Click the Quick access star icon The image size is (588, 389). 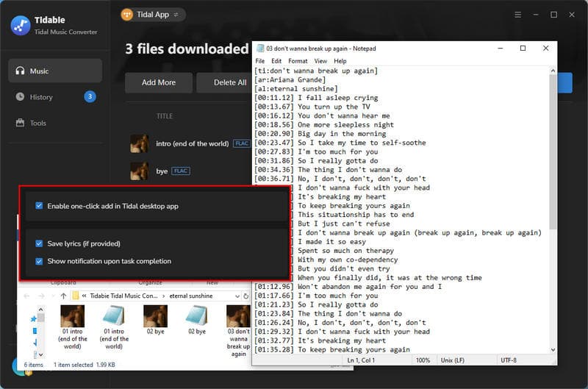pos(33,319)
